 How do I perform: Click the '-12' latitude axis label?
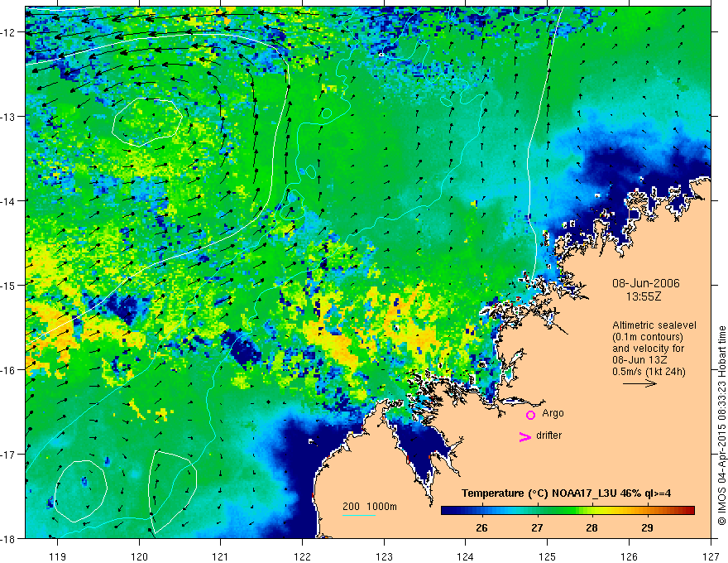click(x=9, y=32)
